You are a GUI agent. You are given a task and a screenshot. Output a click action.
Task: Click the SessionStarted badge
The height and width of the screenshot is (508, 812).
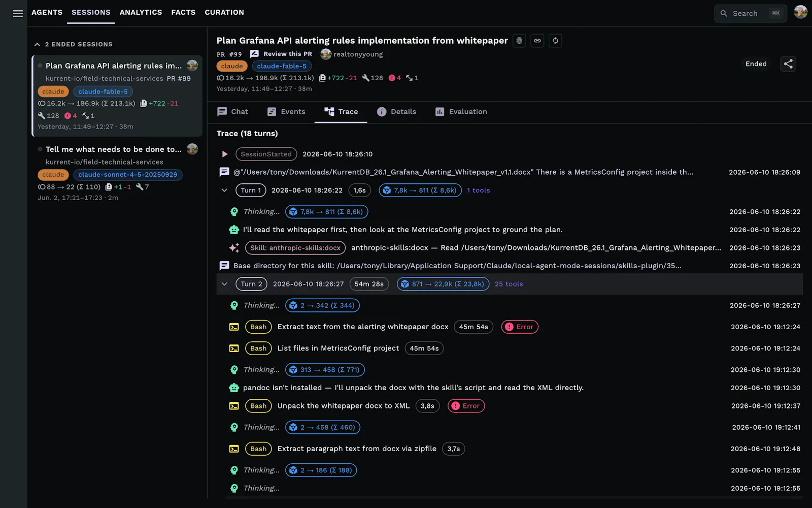[266, 154]
